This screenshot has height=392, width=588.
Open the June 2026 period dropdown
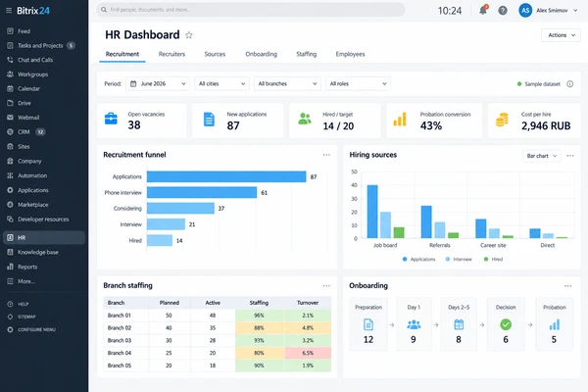pyautogui.click(x=158, y=83)
